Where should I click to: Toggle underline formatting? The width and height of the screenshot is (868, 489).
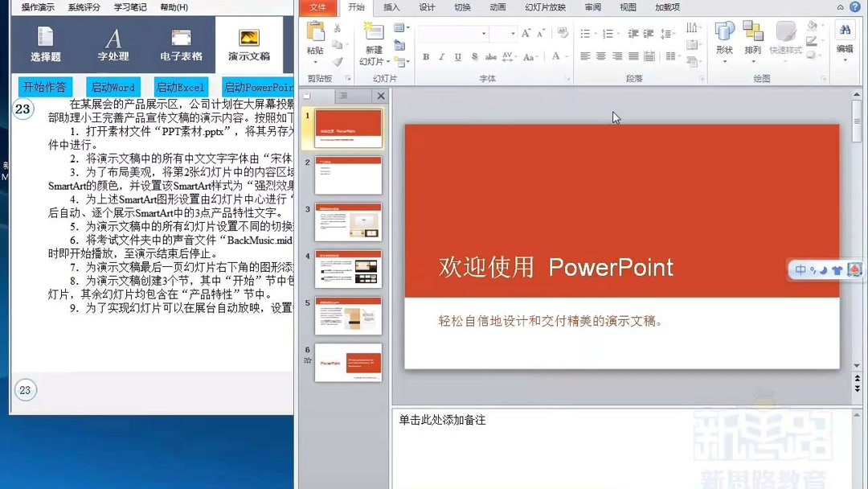457,56
